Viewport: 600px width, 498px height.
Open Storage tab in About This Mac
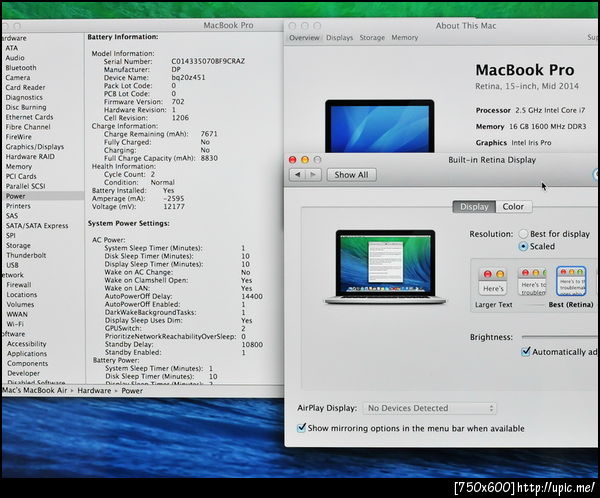[372, 38]
